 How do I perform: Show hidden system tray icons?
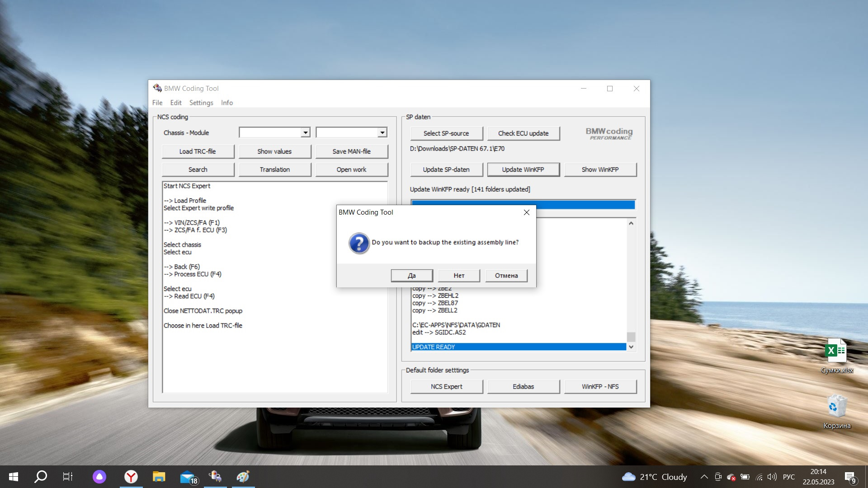click(x=704, y=477)
